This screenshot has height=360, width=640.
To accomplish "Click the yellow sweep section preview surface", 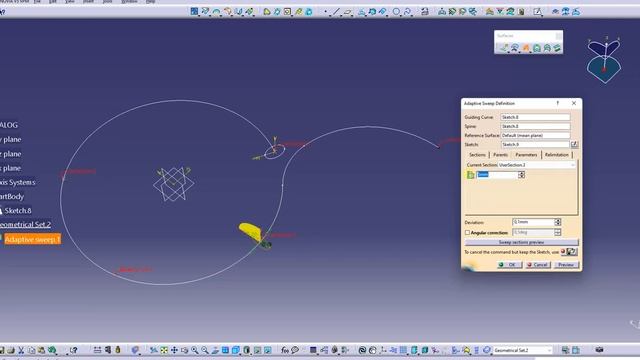I will [250, 230].
